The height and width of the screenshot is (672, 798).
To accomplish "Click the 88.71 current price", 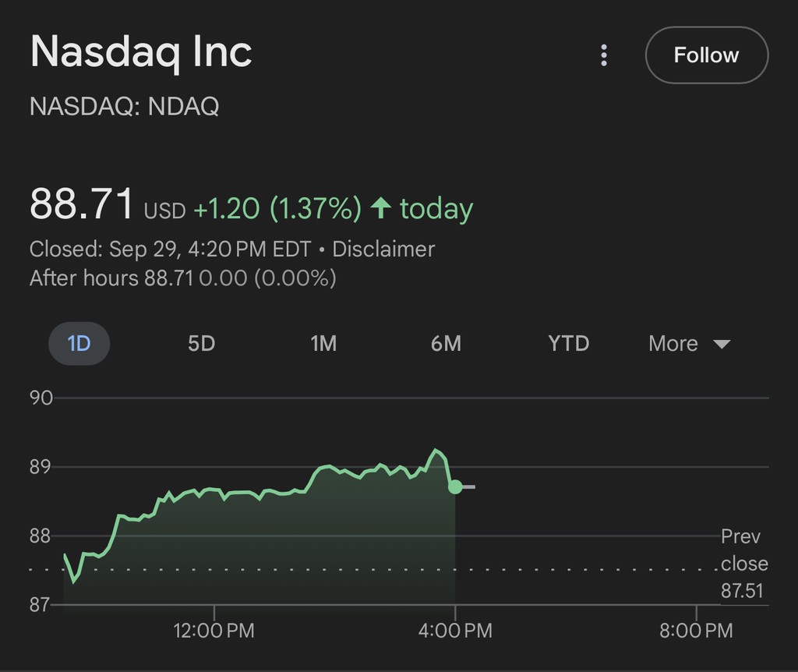I will tap(82, 204).
